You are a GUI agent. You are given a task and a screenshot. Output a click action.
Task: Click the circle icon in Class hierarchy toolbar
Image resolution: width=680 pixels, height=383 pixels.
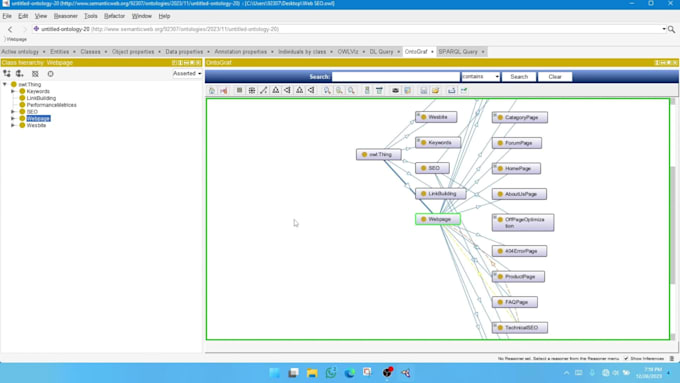click(x=51, y=74)
